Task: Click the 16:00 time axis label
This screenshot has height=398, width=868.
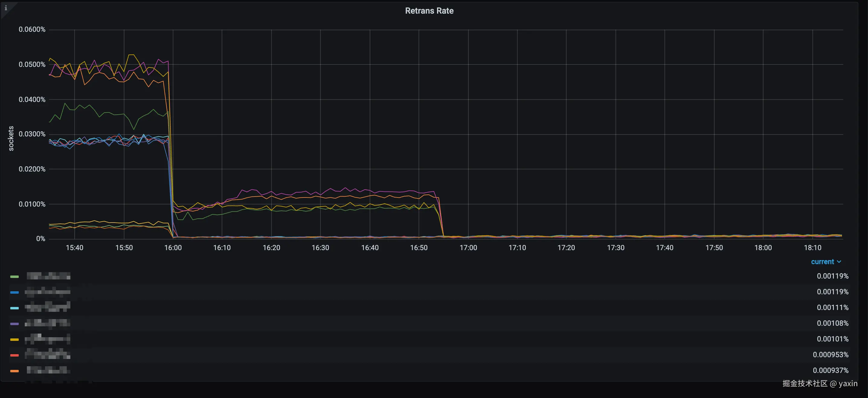Action: click(173, 248)
